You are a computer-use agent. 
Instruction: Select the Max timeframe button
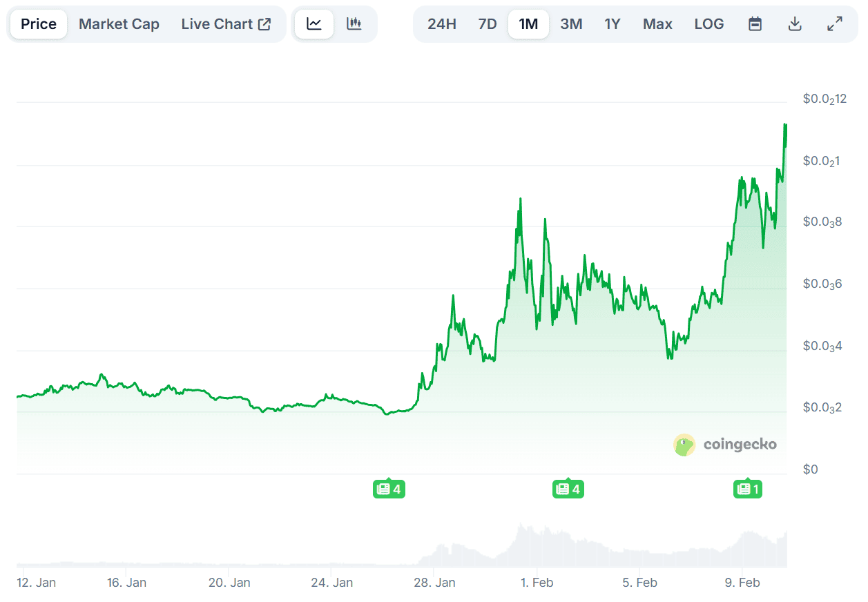click(657, 23)
